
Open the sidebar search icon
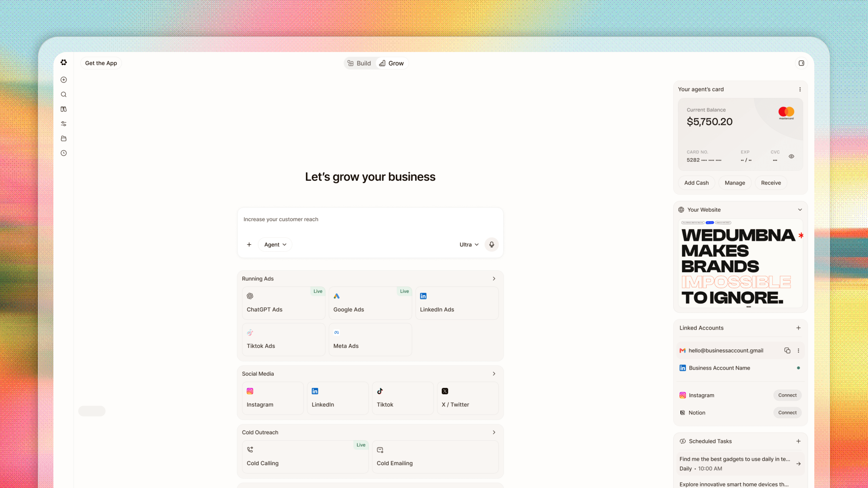point(64,95)
